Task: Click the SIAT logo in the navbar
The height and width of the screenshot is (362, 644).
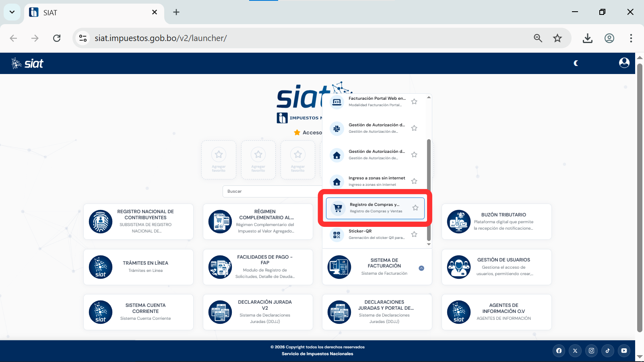Action: click(27, 63)
